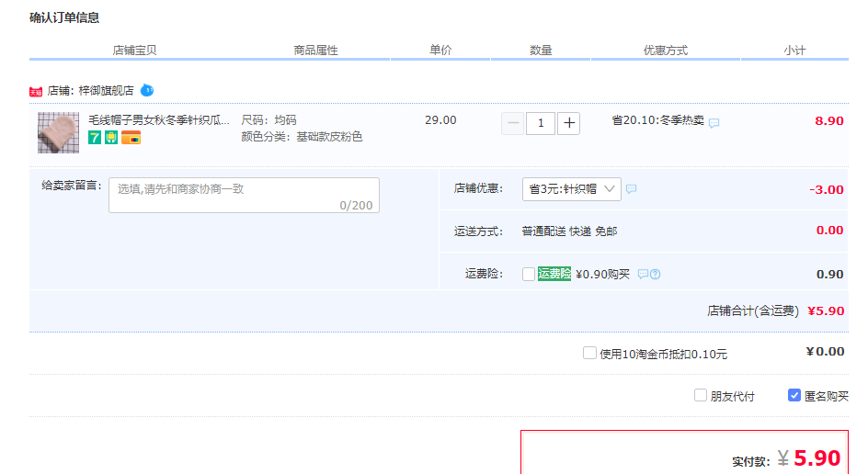Click the 颜色分类：基础款皮粉色 attribute text

tap(302, 137)
